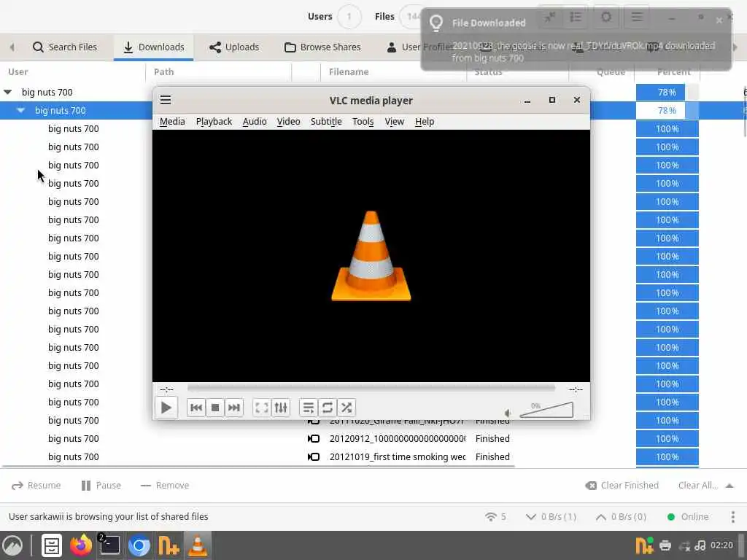Screen dimensions: 747x560
Task: Switch to the Uploads tab
Action: pos(234,47)
